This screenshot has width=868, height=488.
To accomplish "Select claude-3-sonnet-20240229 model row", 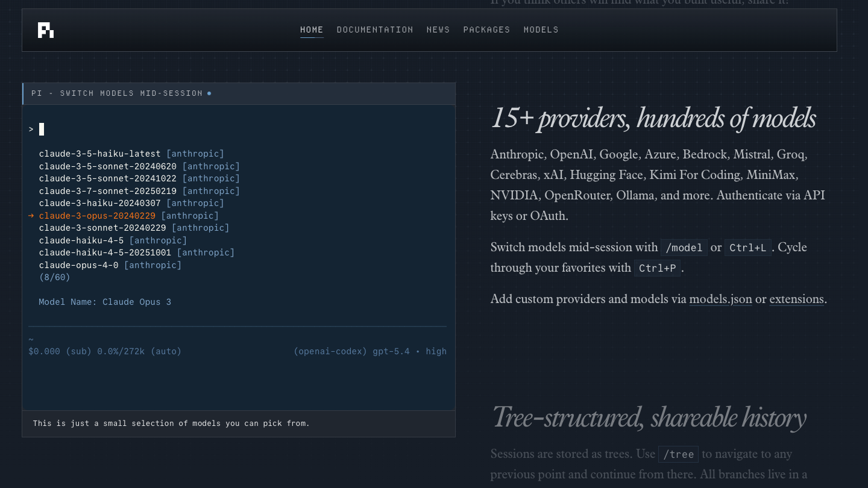I will [x=134, y=228].
